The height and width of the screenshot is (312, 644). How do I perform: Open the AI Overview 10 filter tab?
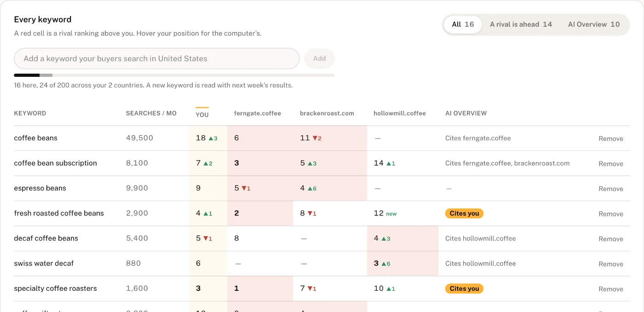click(594, 24)
